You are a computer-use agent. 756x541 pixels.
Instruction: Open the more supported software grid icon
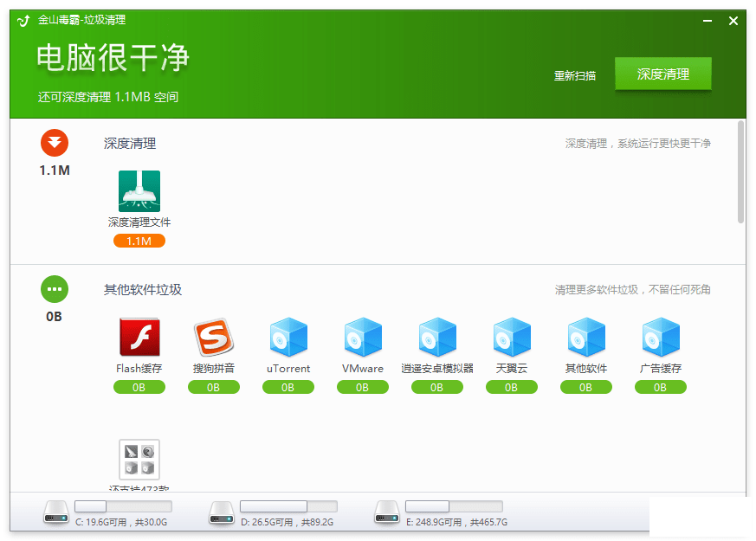coord(139,460)
